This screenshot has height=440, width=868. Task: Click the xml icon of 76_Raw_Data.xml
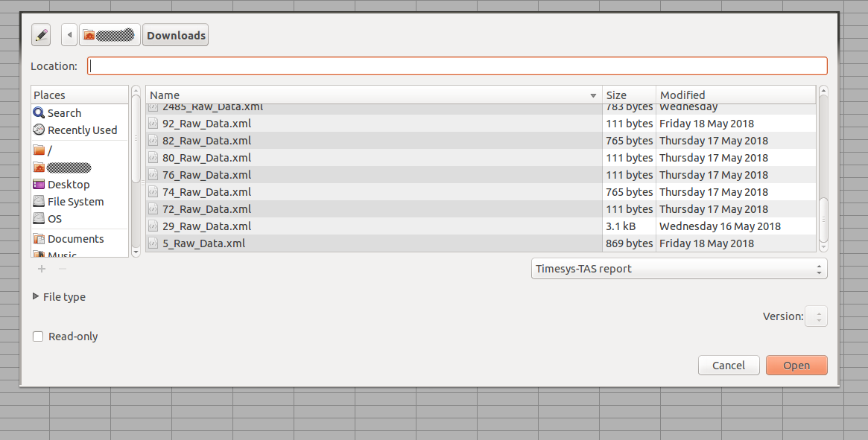point(153,175)
